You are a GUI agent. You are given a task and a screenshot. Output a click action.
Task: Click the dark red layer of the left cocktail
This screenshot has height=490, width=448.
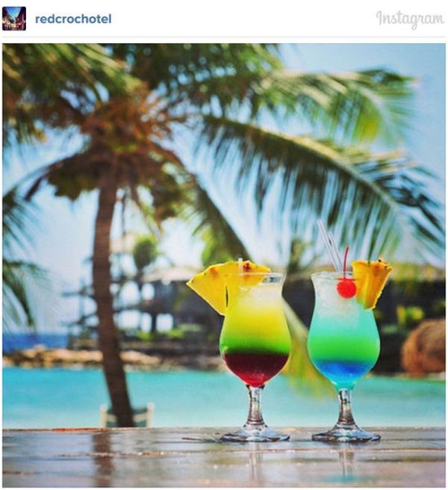coord(255,369)
